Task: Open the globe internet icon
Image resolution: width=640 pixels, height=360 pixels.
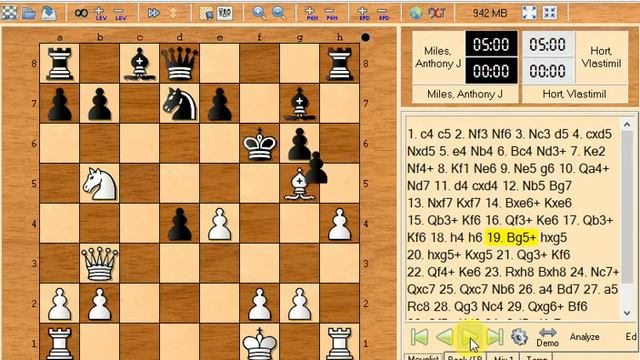Action: pos(416,13)
